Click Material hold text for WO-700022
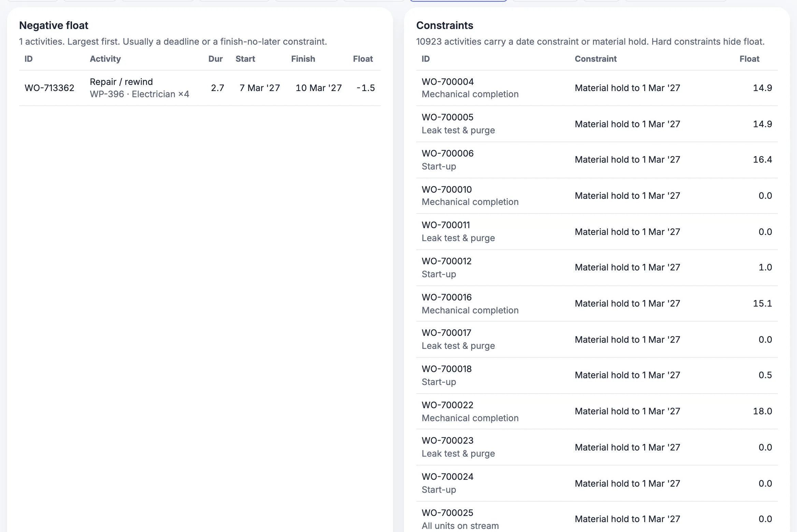 (x=627, y=411)
